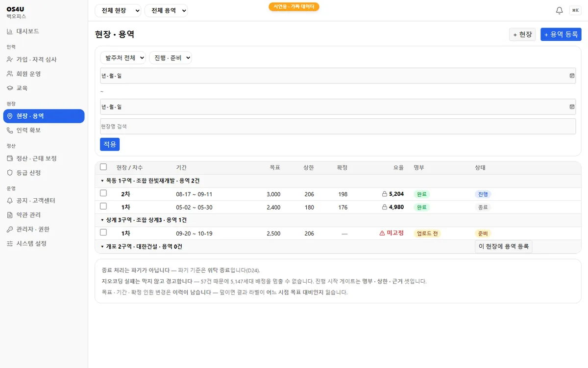This screenshot has height=368, width=588.
Task: Click the 176 confirmed value
Action: [x=343, y=208]
